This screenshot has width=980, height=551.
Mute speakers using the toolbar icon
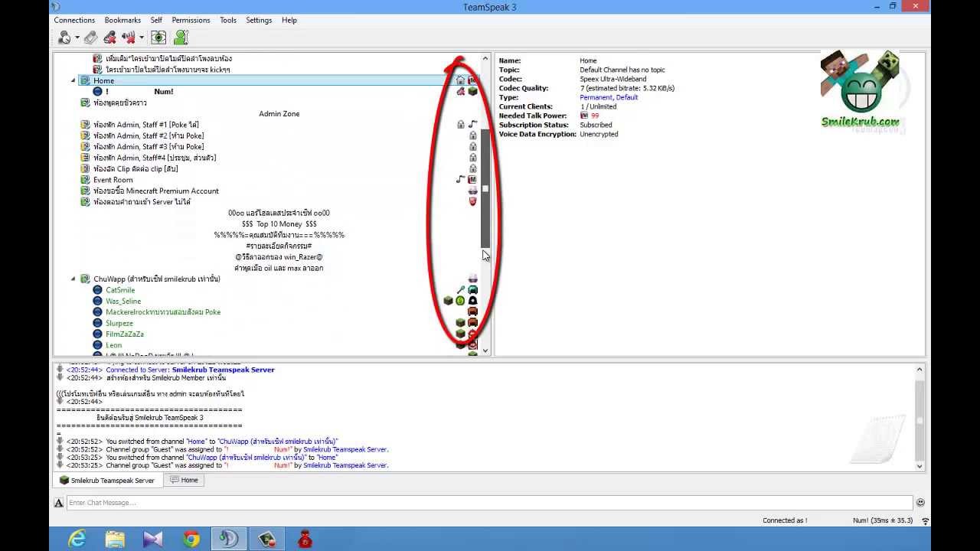[128, 37]
